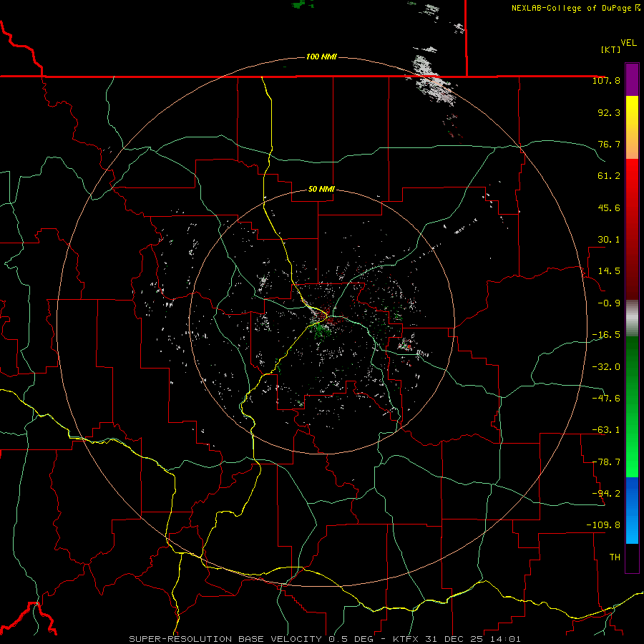The image size is (644, 644).
Task: Click the 107.8 velocity scale value
Action: (x=606, y=80)
